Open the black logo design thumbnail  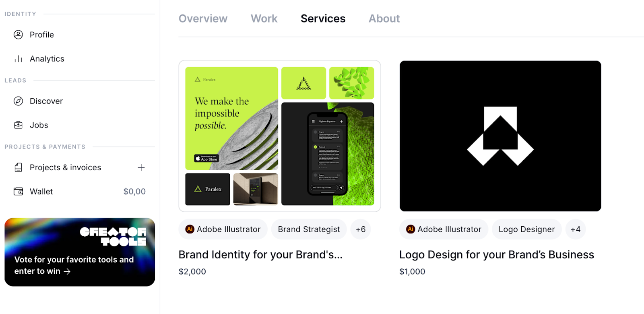click(x=500, y=136)
